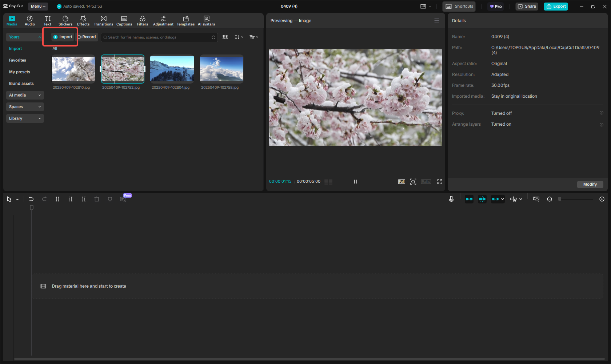Switch to the Templates tab
611x364 pixels.
point(185,20)
